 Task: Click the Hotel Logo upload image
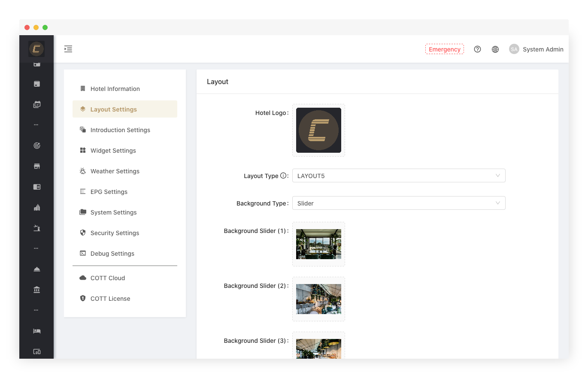coord(318,130)
